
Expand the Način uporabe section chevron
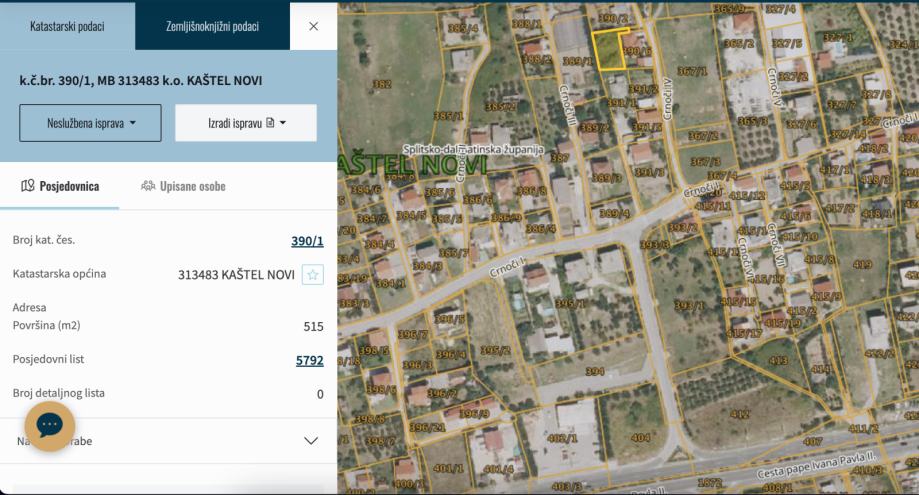pos(311,441)
